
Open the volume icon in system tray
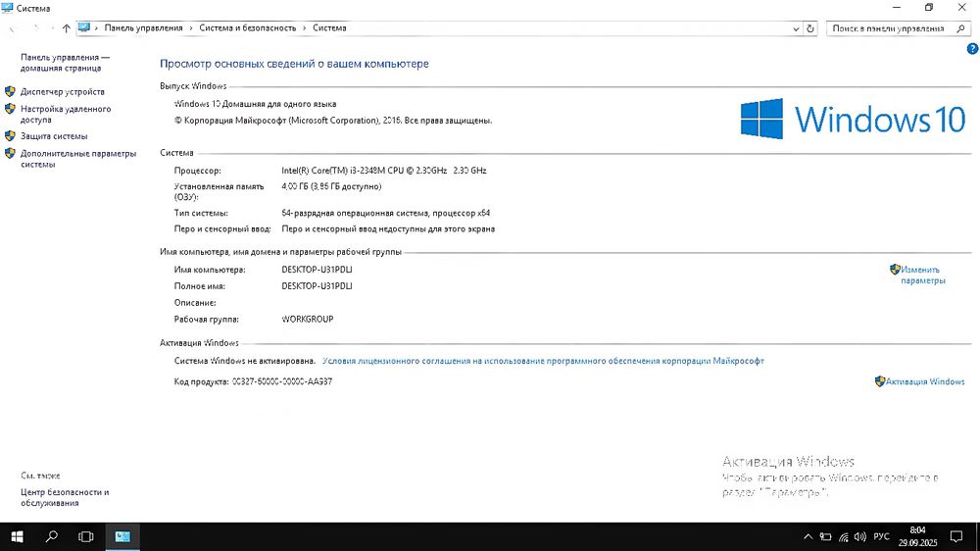coord(860,536)
